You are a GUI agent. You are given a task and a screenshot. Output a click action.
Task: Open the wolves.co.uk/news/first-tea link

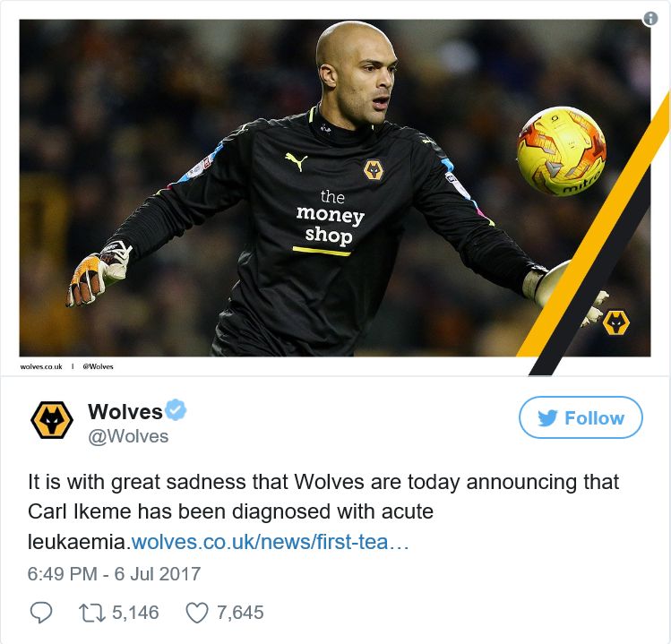[x=270, y=542]
